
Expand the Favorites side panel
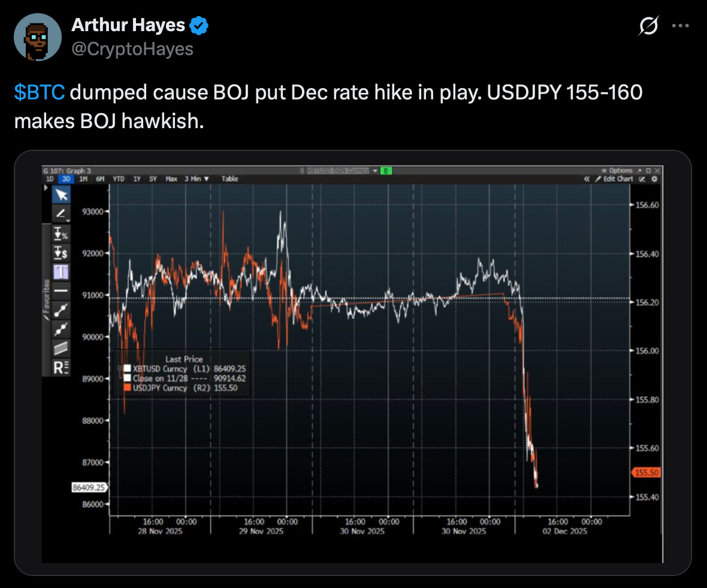pyautogui.click(x=47, y=299)
